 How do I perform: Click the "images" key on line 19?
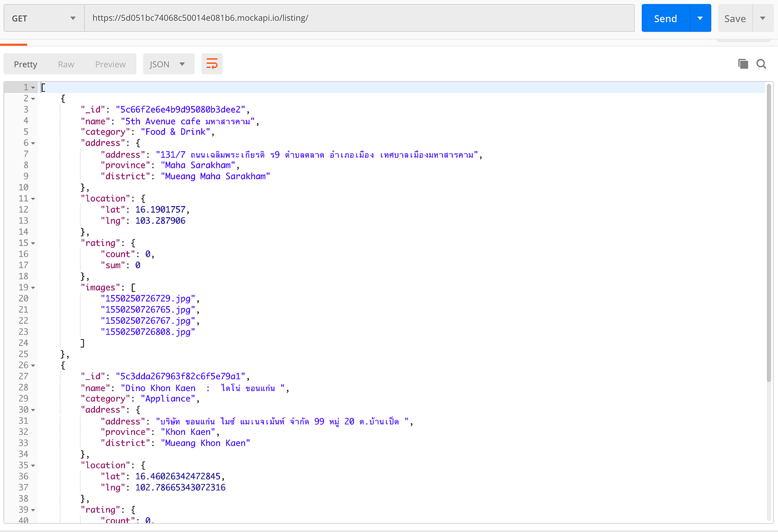101,287
